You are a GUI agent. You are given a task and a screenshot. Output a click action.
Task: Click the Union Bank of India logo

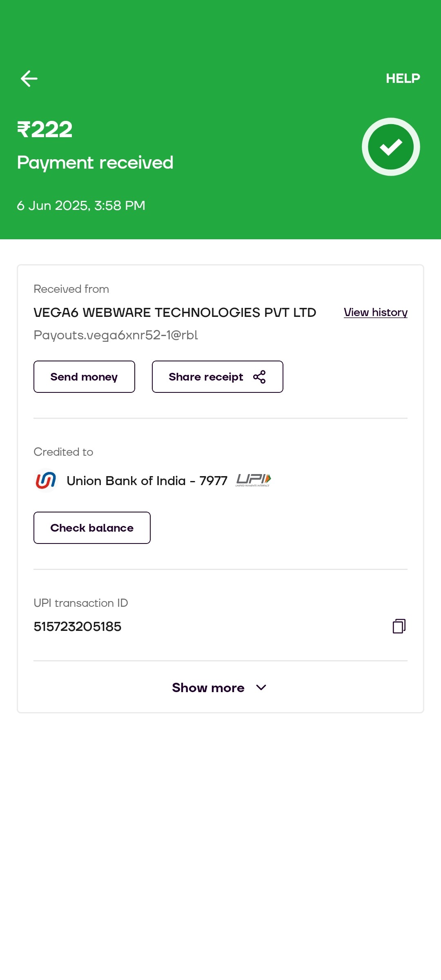46,480
